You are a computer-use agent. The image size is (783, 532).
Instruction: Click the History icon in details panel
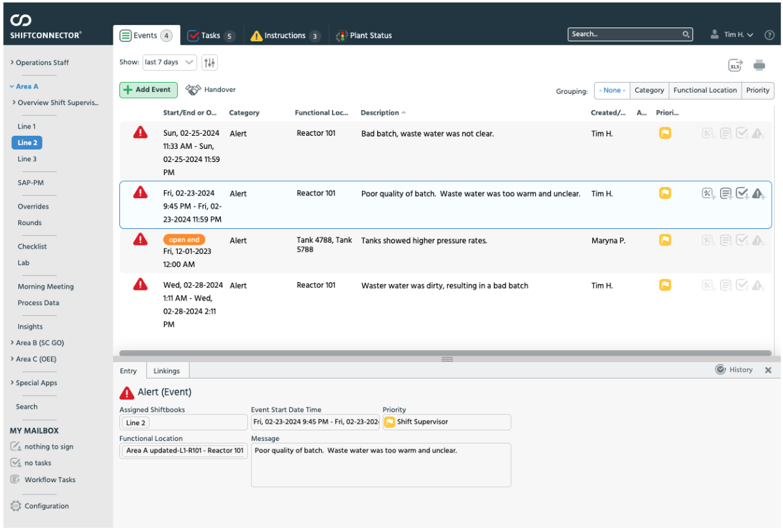pos(721,370)
